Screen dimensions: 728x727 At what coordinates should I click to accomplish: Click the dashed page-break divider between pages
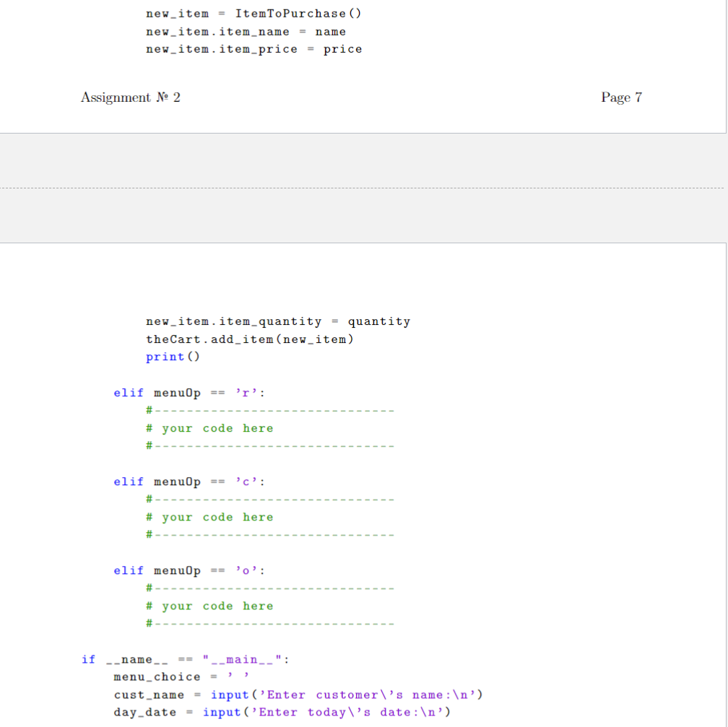coord(364,188)
